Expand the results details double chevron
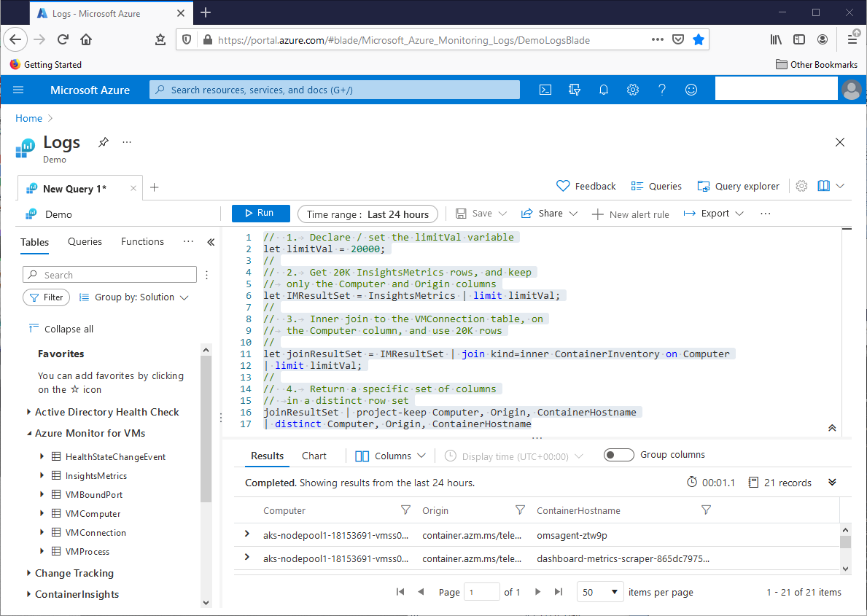This screenshot has height=616, width=867. click(x=832, y=482)
